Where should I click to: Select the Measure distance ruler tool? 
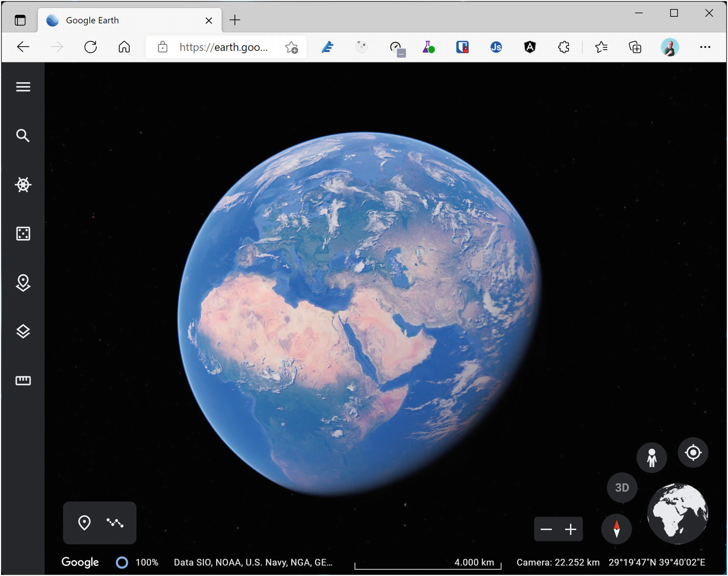point(23,381)
